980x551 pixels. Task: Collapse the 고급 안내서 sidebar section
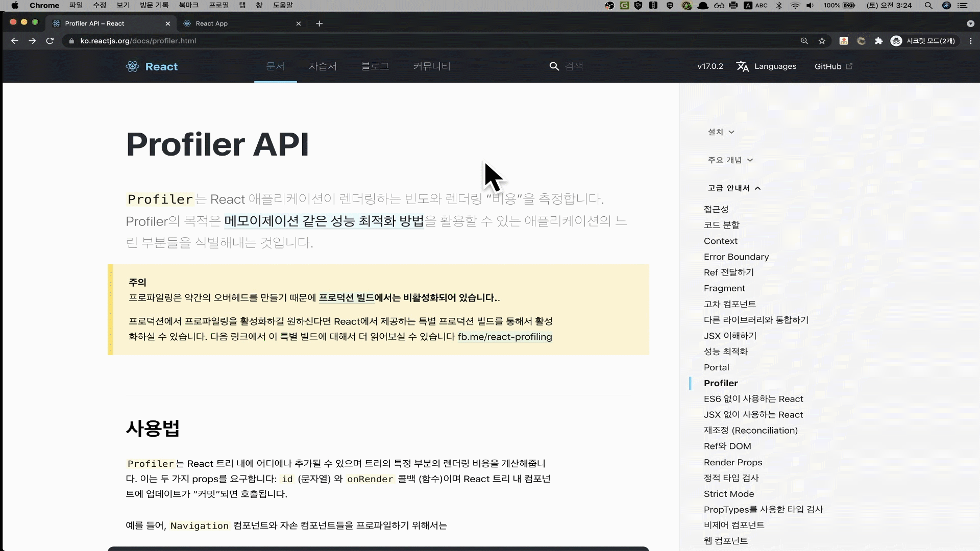point(734,188)
